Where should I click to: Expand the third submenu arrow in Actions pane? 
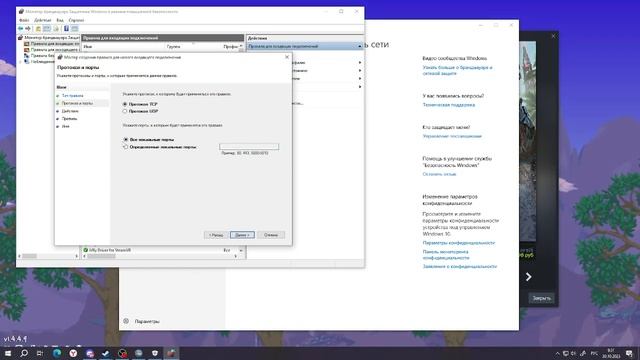(x=360, y=78)
